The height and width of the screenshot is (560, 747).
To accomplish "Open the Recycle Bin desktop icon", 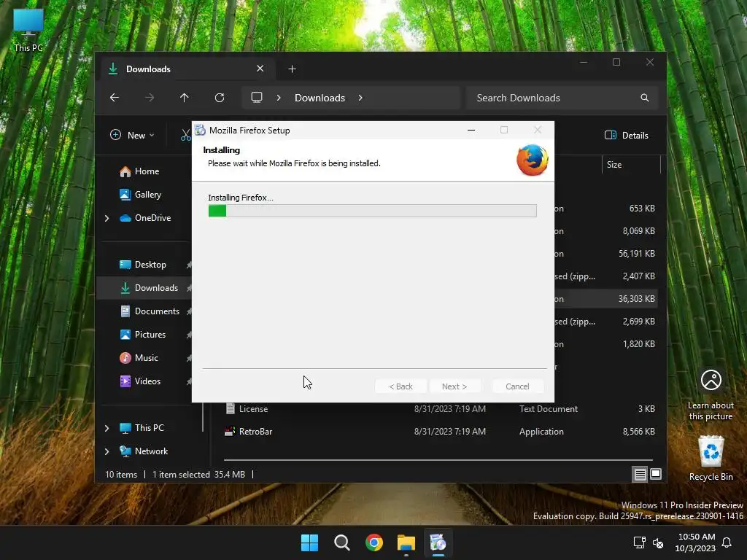I will click(x=711, y=459).
